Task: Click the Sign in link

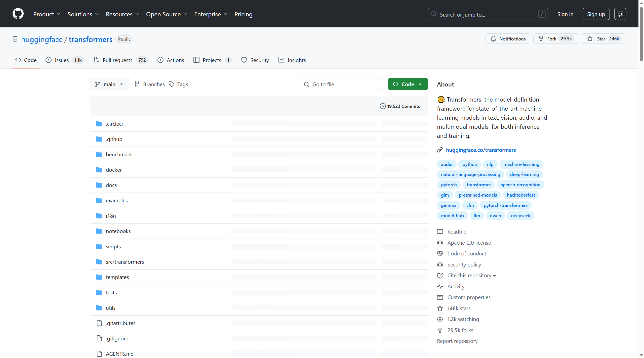Action: 565,14
